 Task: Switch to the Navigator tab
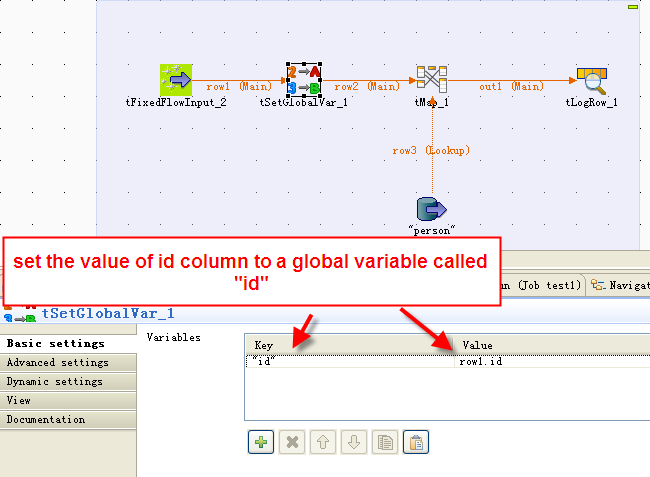(x=619, y=286)
